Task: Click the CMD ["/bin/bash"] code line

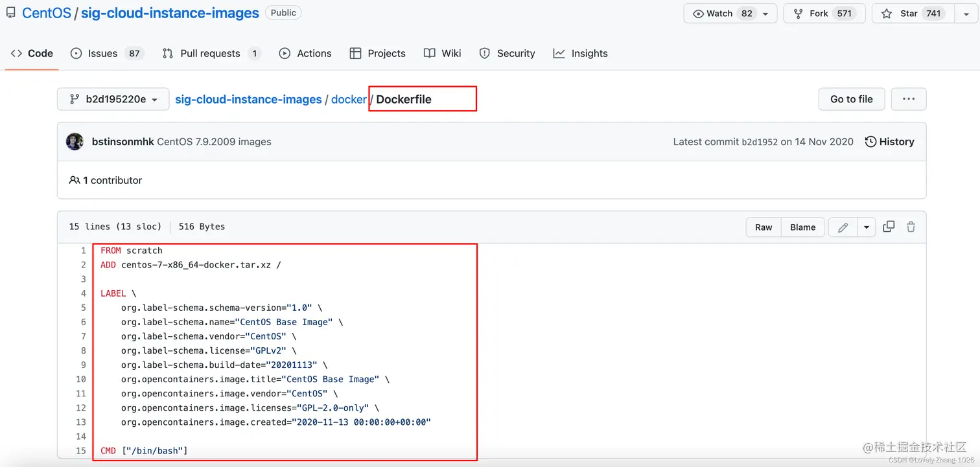Action: pos(144,450)
